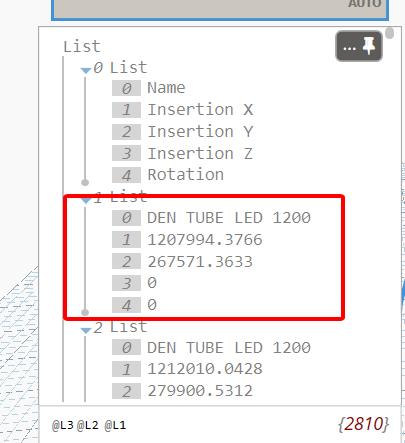Grab the preview scrollbar thumb at top right
This screenshot has height=443, width=405.
389,33
